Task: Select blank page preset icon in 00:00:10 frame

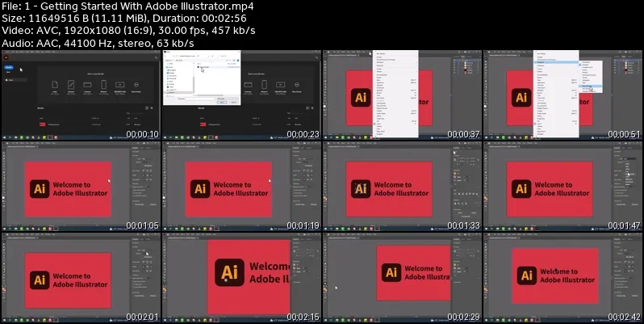Action: pos(55,84)
